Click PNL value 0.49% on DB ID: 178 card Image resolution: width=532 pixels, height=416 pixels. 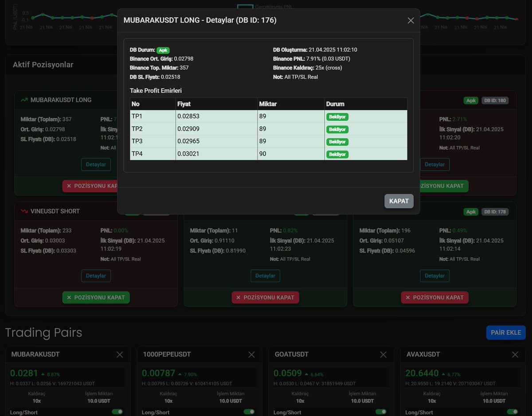coord(460,231)
